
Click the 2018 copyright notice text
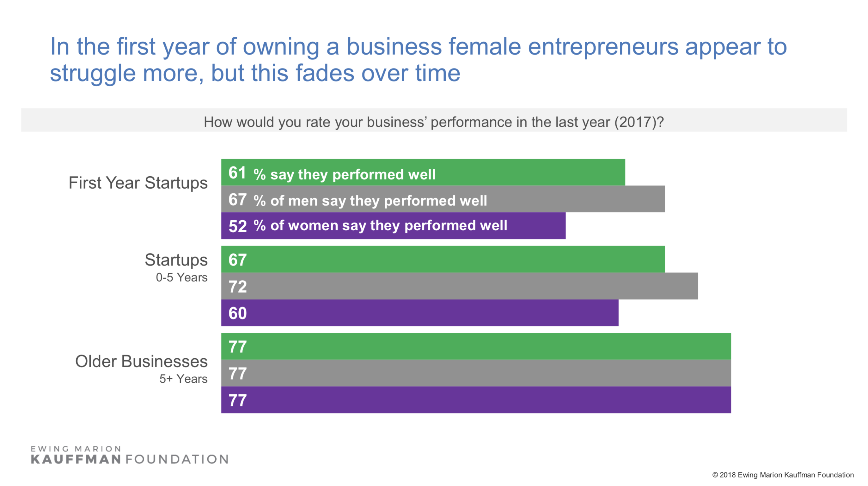click(783, 475)
